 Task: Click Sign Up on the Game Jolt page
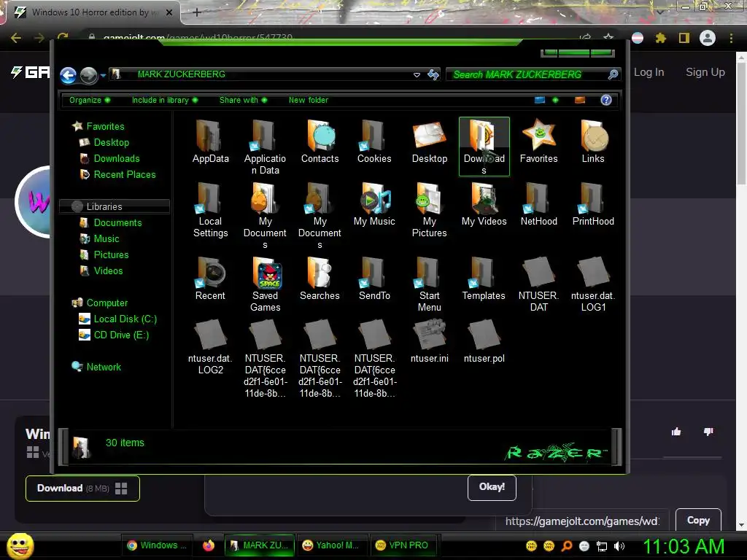(705, 72)
